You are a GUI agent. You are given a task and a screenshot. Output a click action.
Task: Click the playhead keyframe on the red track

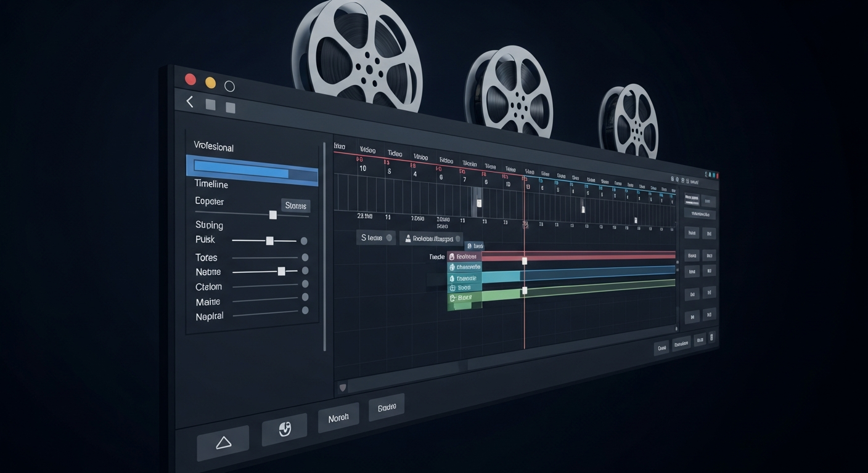(x=525, y=261)
